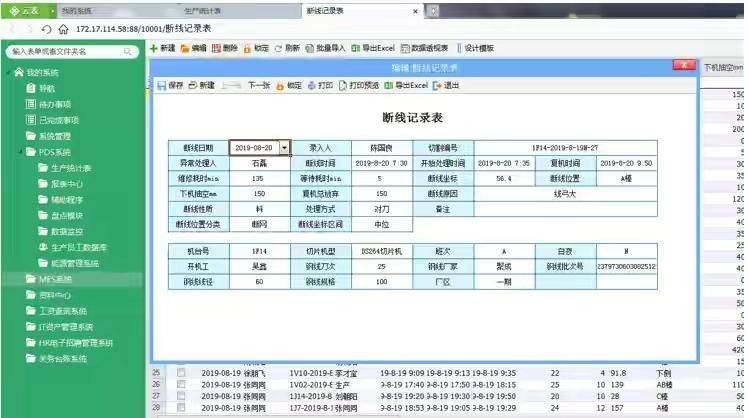Click the 生产员工数据库 person icon in sidebar

click(43, 247)
